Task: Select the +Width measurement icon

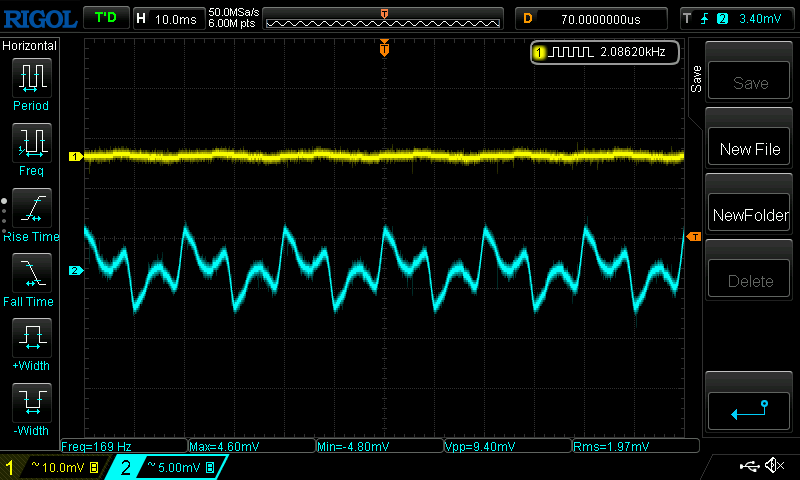Action: 32,337
